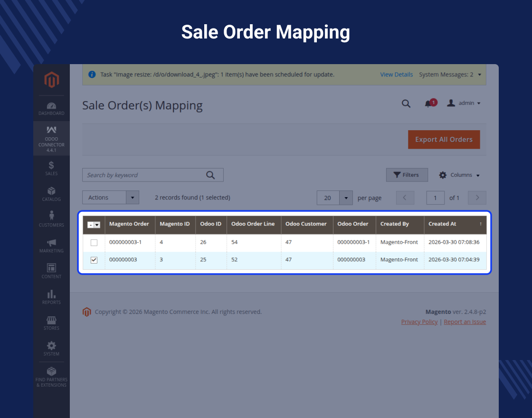
Task: Open Privacy Policy link
Action: (x=419, y=322)
